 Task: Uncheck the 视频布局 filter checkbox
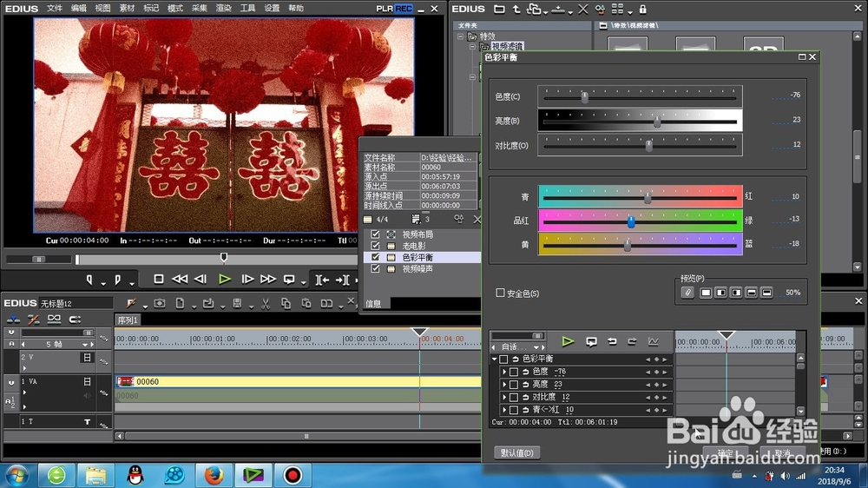pyautogui.click(x=375, y=234)
